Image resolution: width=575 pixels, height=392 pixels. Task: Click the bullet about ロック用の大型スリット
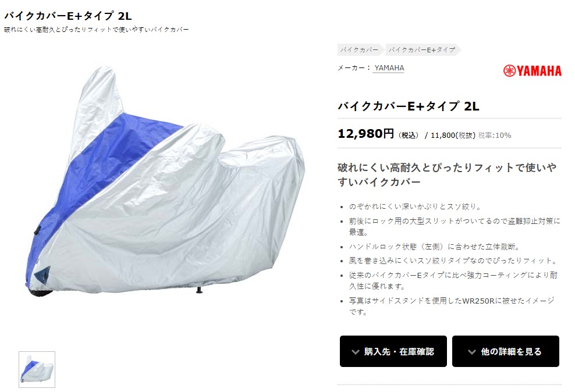[x=455, y=226]
